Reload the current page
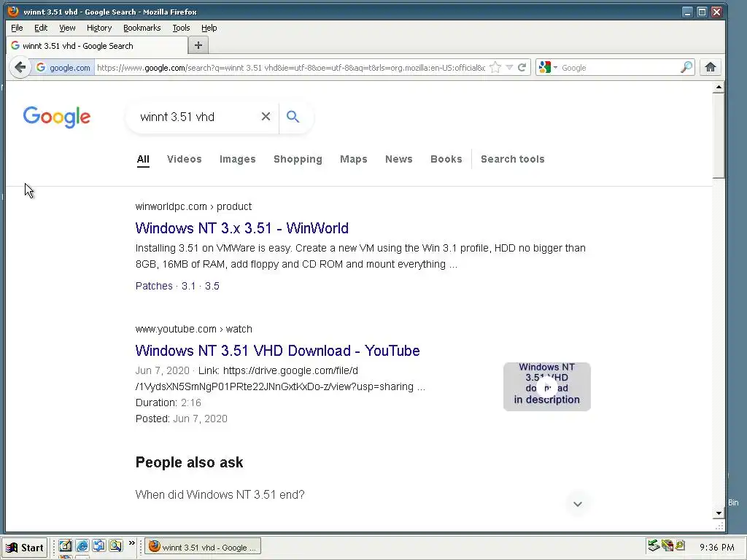The height and width of the screenshot is (560, 747). [522, 68]
